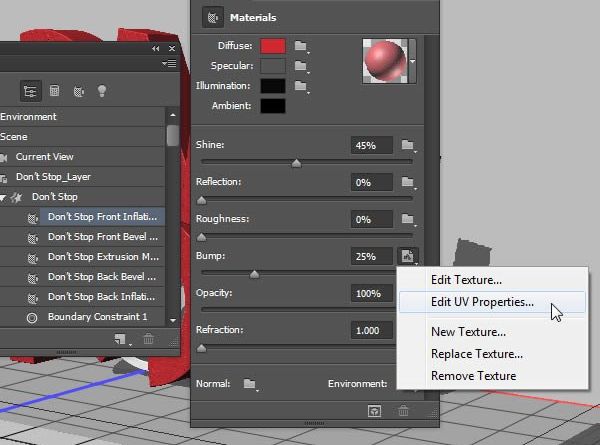Click the Roughness slider handle
600x445 pixels.
click(x=201, y=237)
